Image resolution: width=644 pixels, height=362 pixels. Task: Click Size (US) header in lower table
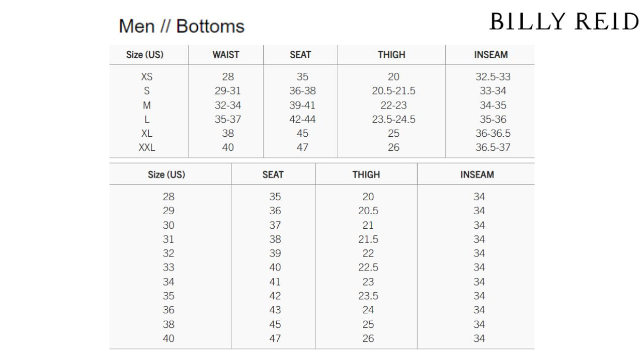(167, 174)
